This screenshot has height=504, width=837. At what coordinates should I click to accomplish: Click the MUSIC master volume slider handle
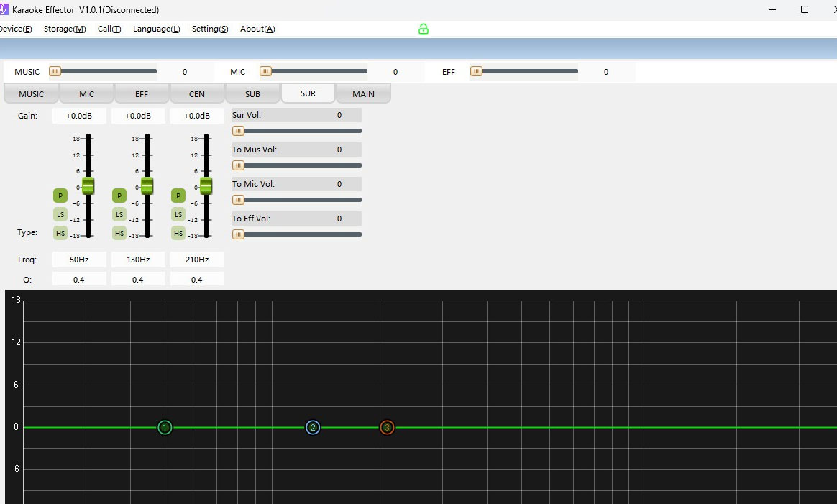click(x=55, y=71)
